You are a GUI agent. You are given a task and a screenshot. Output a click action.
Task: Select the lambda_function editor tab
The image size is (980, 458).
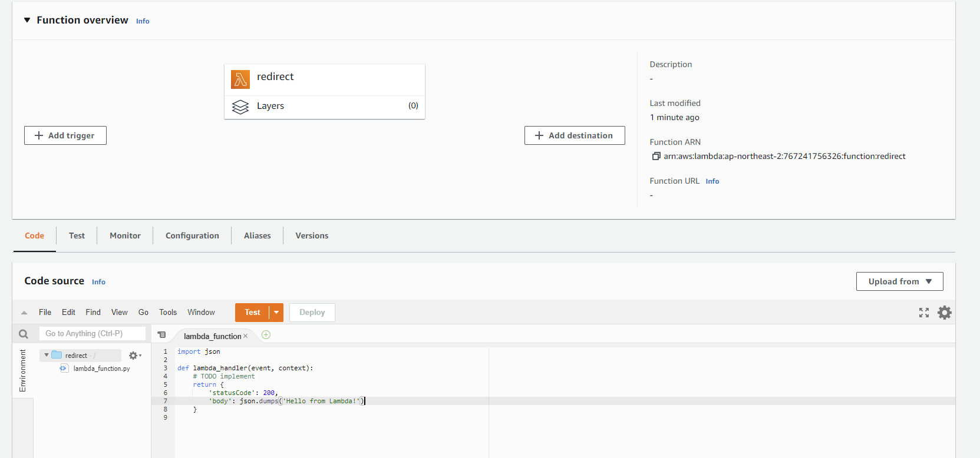[x=212, y=336]
